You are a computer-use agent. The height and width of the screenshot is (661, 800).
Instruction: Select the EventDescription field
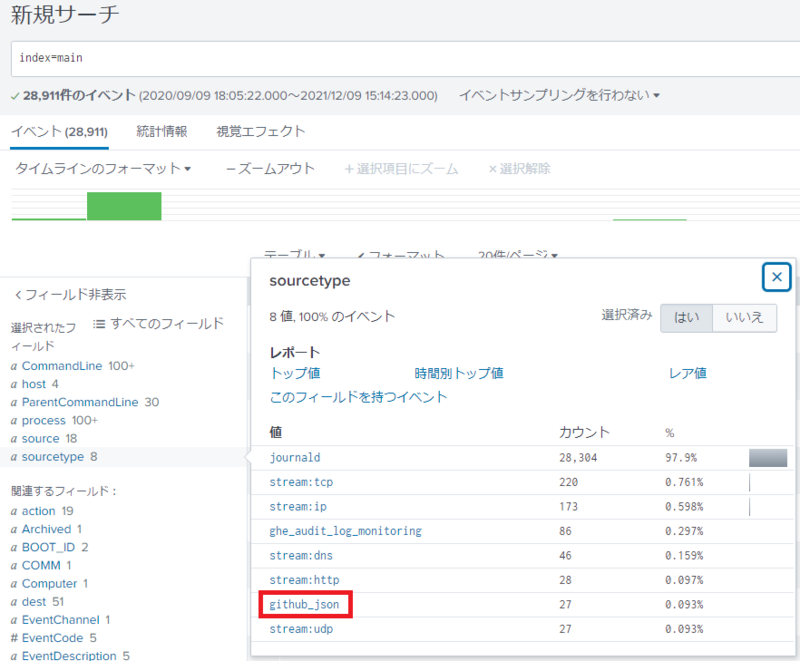tap(70, 655)
